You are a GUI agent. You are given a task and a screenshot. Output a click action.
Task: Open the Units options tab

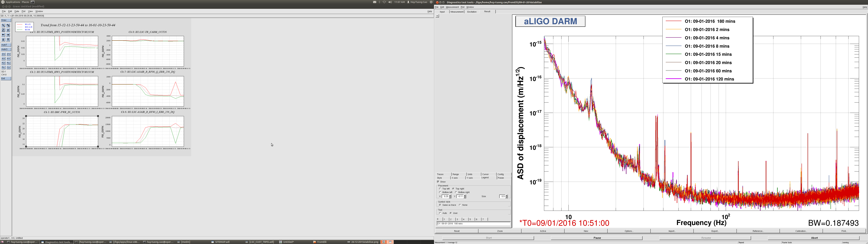pos(474,174)
